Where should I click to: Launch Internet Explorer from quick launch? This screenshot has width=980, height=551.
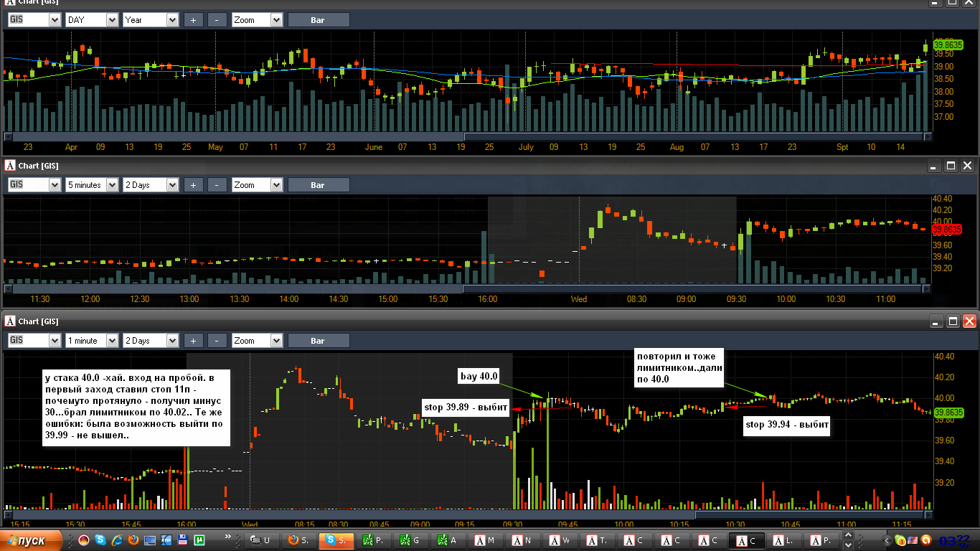click(x=117, y=540)
